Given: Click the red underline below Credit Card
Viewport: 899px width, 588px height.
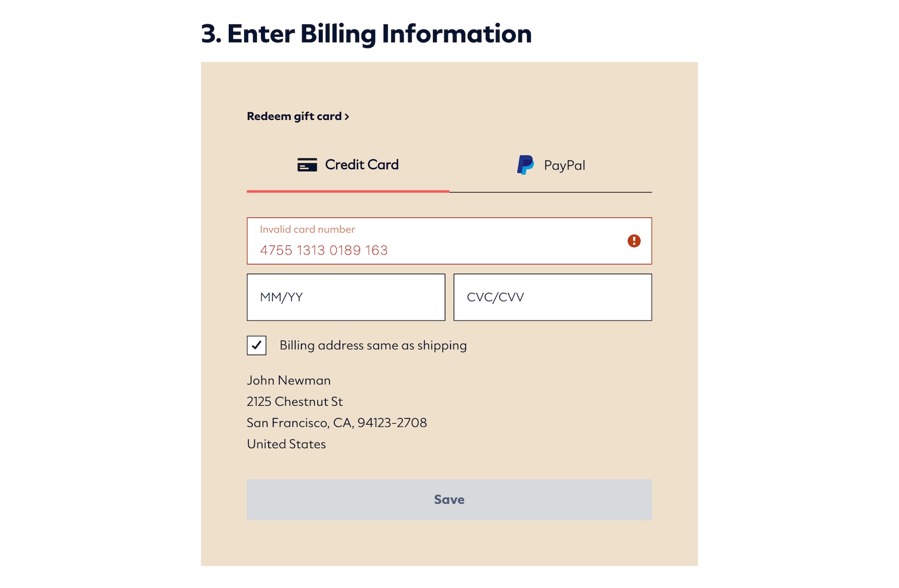Looking at the screenshot, I should 348,191.
